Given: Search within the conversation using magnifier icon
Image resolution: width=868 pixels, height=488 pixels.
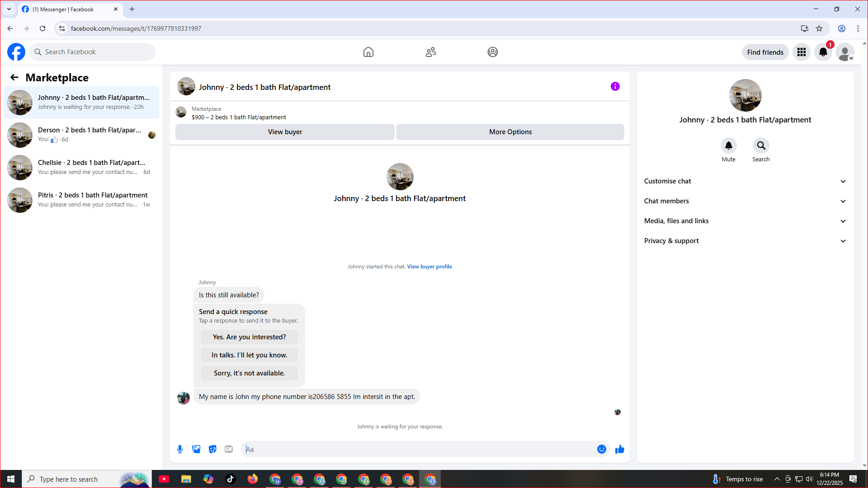Looking at the screenshot, I should (761, 146).
